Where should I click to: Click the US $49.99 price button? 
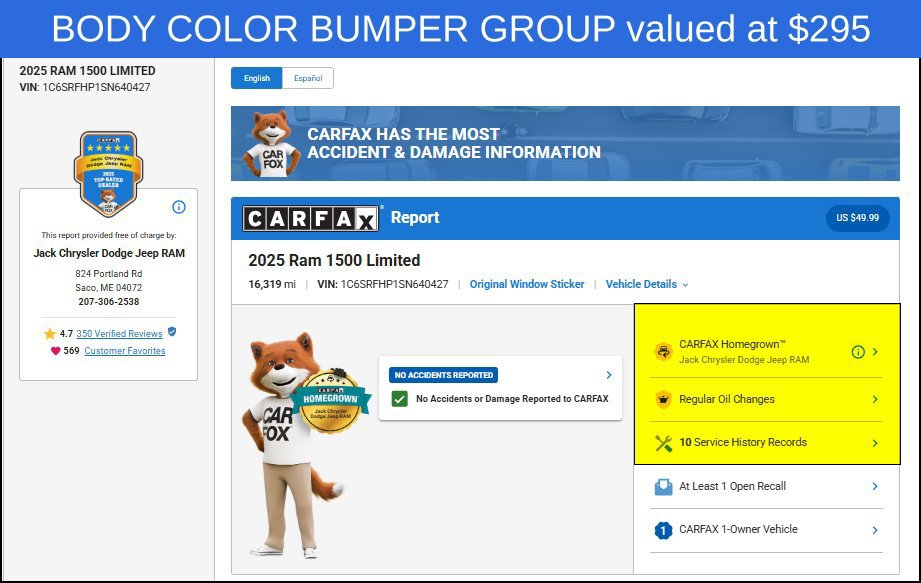(858, 218)
